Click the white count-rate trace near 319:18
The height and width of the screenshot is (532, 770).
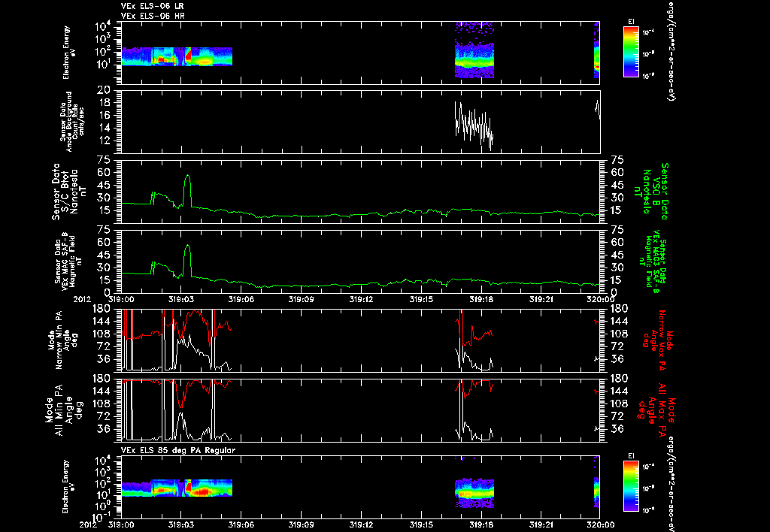474,124
